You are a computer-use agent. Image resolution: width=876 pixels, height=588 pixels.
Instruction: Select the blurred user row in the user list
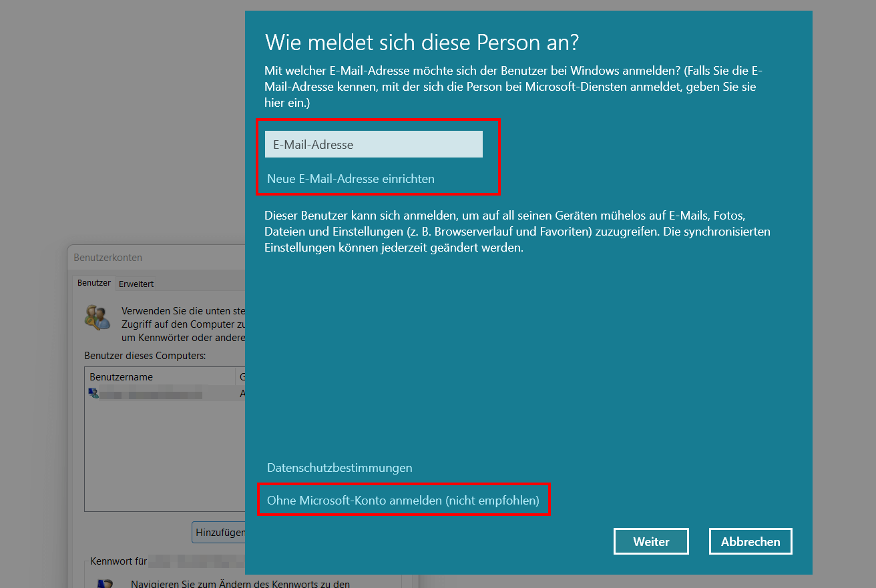[165, 394]
